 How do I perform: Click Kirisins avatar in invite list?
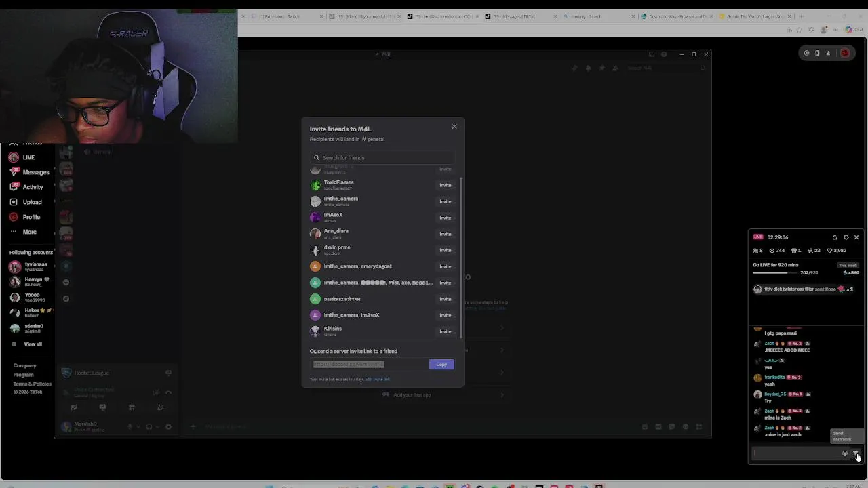tap(315, 331)
